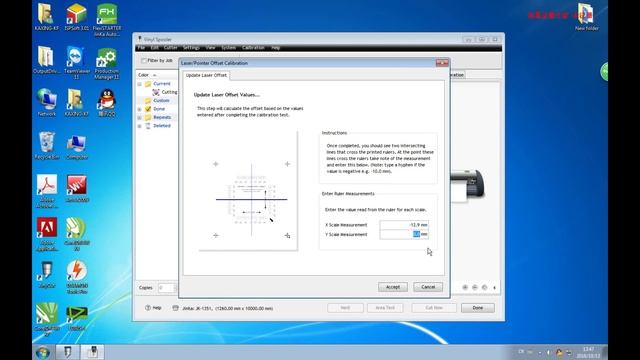
Task: Open the OutputDev folder on desktop
Action: [46, 60]
